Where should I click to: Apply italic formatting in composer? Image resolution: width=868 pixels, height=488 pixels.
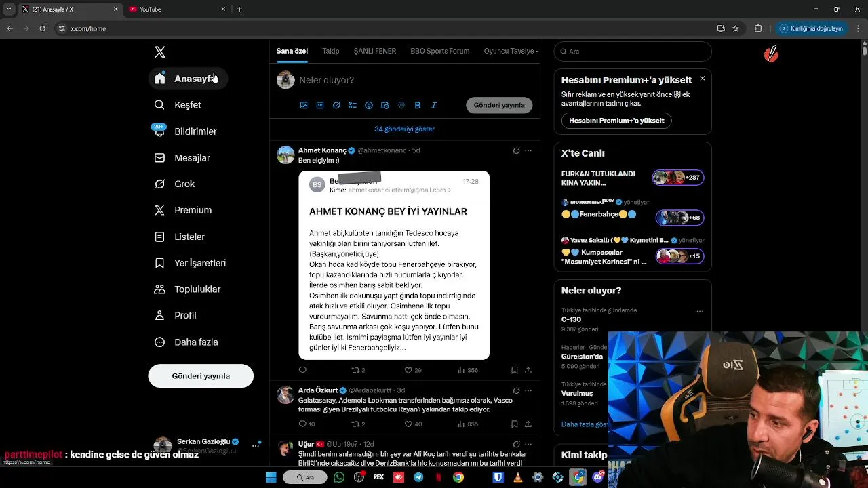click(434, 105)
